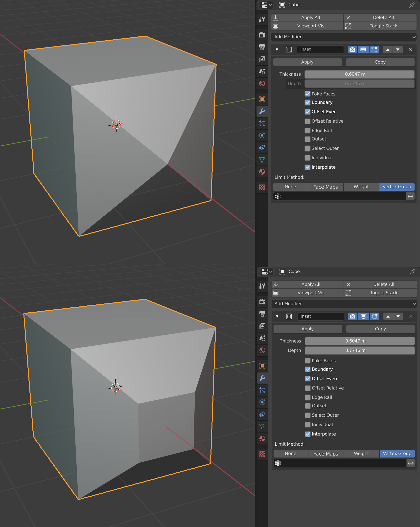
Task: Open Add Modifier dropdown in bottom panel
Action: [344, 304]
